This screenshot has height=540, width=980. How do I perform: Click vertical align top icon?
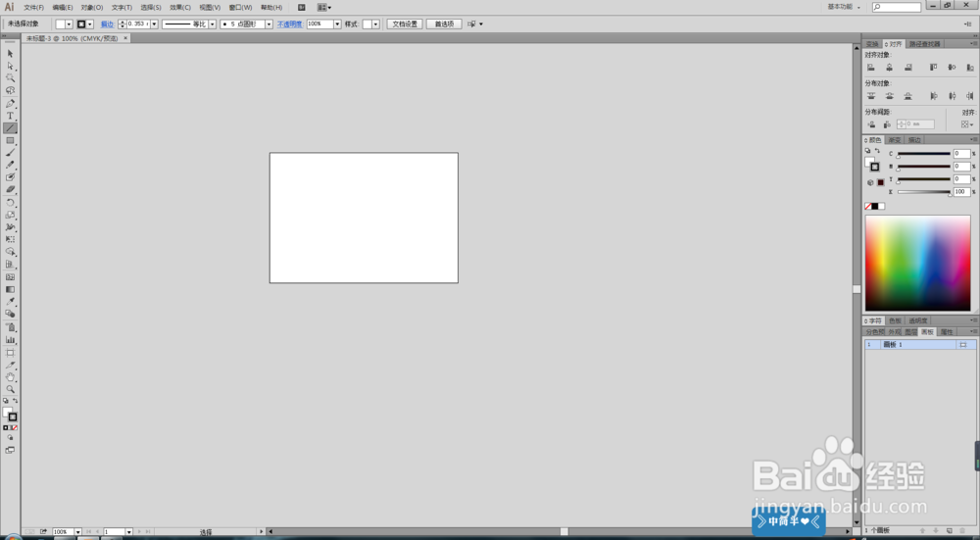click(x=933, y=68)
